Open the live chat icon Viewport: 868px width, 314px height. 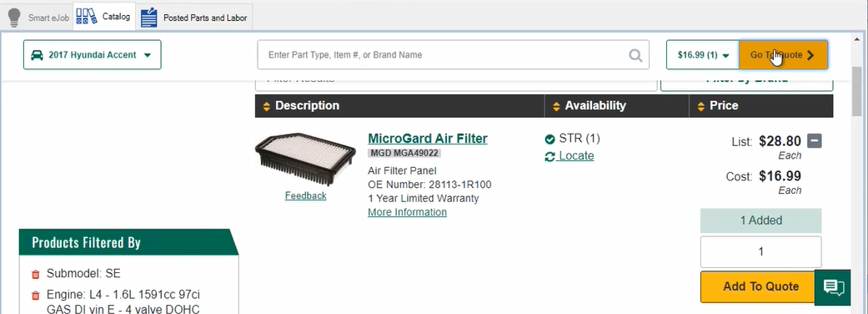click(833, 287)
